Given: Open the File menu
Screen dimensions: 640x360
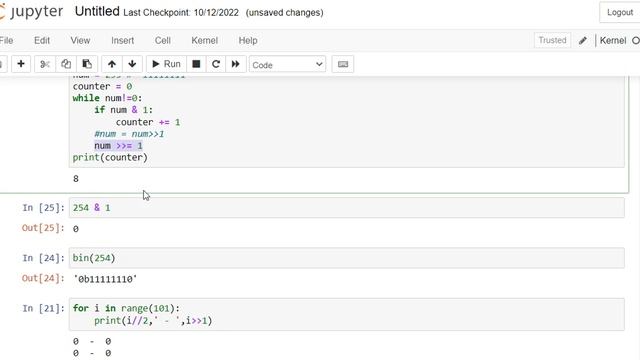Looking at the screenshot, I should click(7, 40).
